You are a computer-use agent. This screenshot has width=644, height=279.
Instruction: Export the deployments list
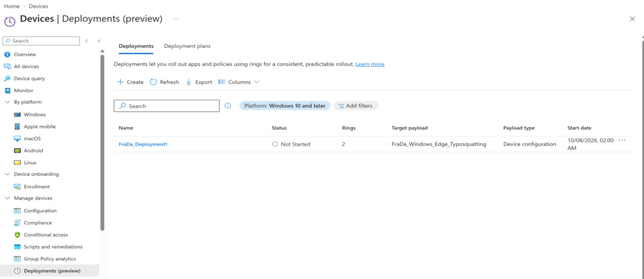tap(199, 82)
